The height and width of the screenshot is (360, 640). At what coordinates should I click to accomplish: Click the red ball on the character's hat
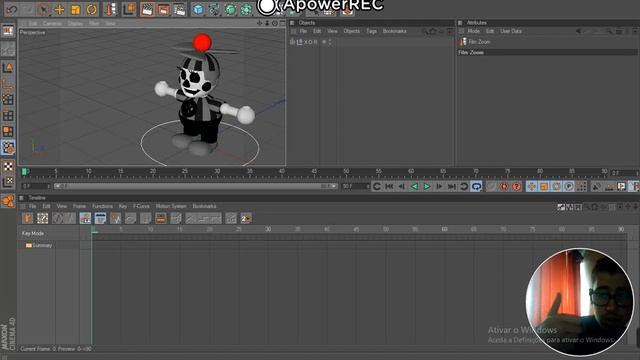coord(202,42)
